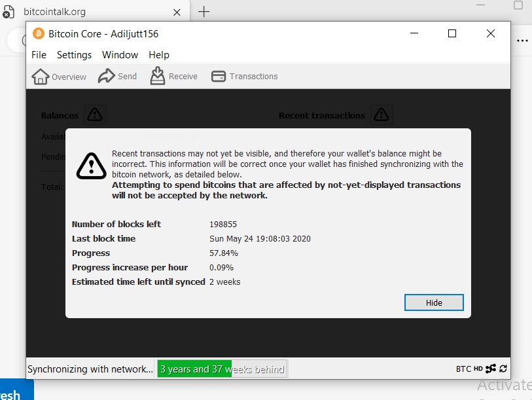The image size is (532, 400).
Task: Open the File menu
Action: pyautogui.click(x=39, y=55)
